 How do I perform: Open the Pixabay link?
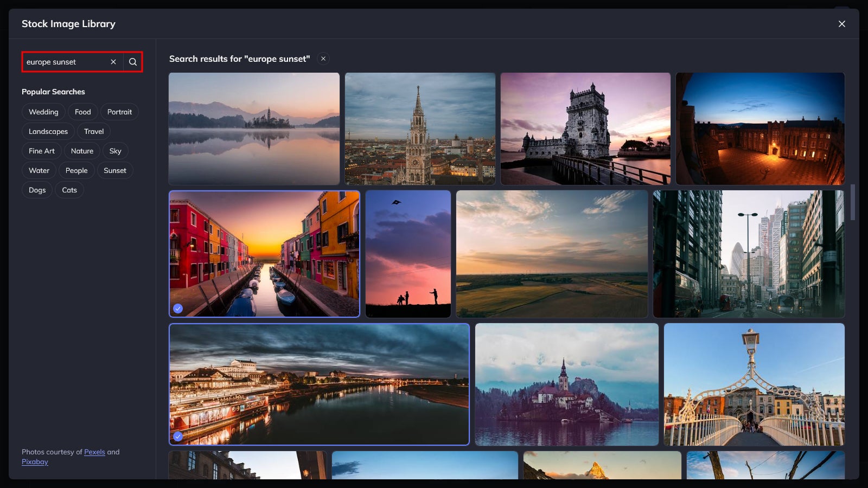click(35, 461)
